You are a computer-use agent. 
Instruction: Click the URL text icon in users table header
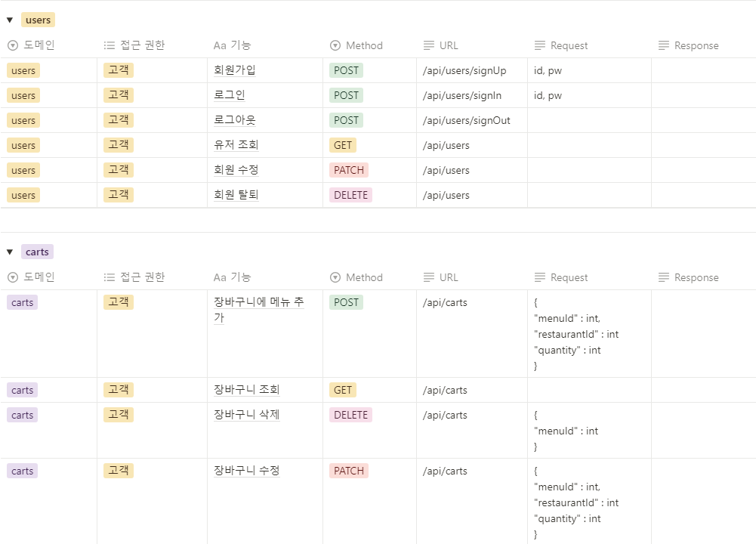(x=429, y=45)
